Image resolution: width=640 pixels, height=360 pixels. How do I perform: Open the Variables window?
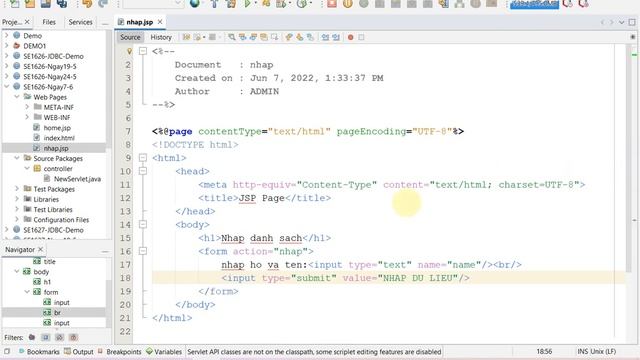164,351
